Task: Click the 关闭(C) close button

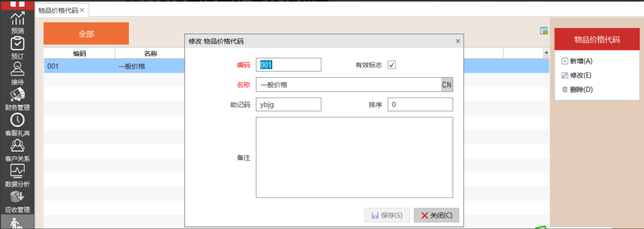Action: [x=436, y=215]
